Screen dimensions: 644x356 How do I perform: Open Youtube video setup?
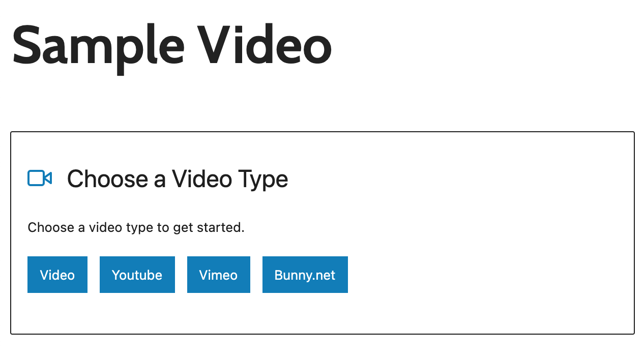coord(137,275)
